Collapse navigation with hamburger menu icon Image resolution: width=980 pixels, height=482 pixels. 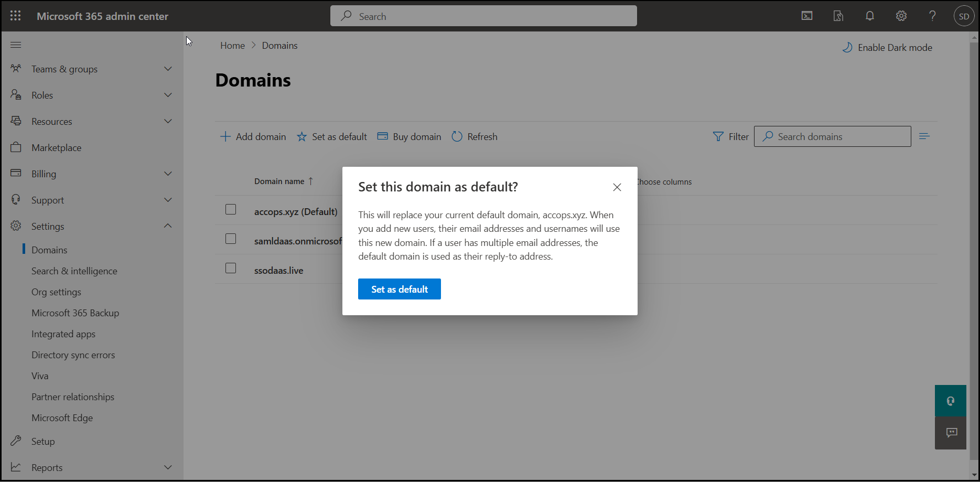16,45
